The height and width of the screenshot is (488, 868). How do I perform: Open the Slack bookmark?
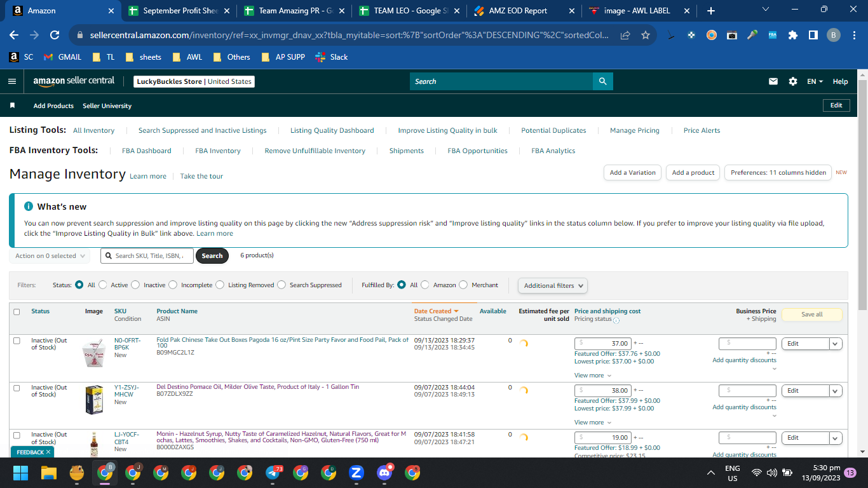(x=332, y=57)
